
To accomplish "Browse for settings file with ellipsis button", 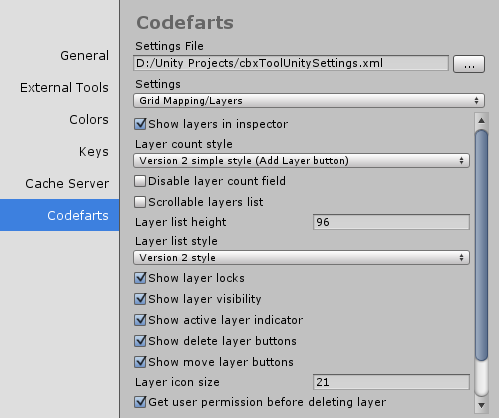I will coord(469,64).
